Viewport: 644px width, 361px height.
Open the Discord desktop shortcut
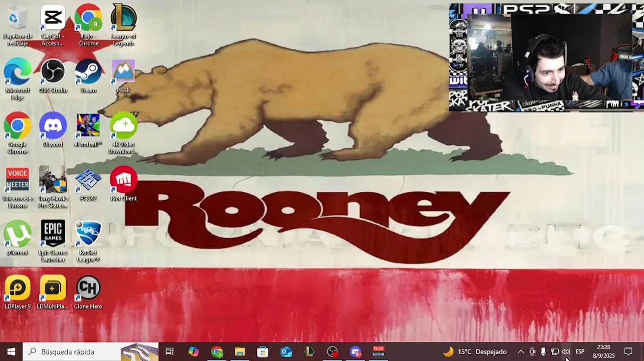53,130
